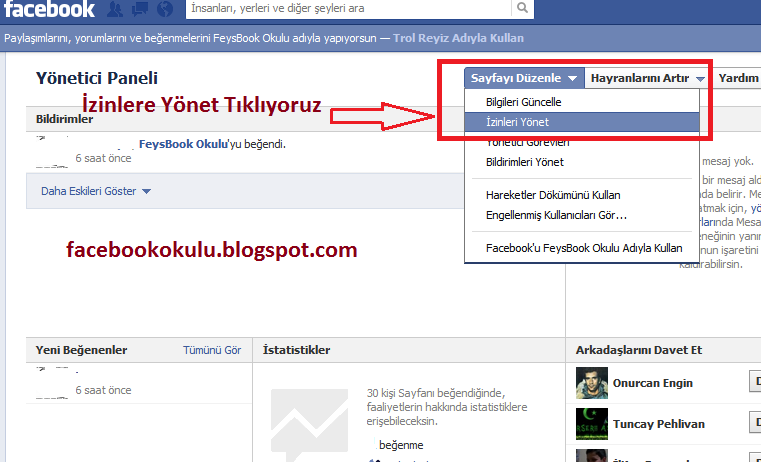Click Tümünü Gör link
Screen dimensions: 761x462
[x=212, y=350]
